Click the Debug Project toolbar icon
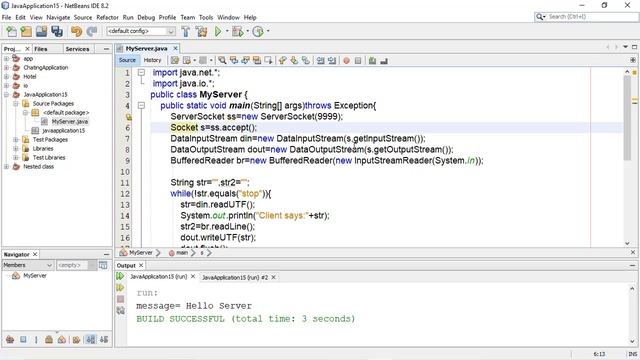The width and height of the screenshot is (640, 360). tap(238, 31)
